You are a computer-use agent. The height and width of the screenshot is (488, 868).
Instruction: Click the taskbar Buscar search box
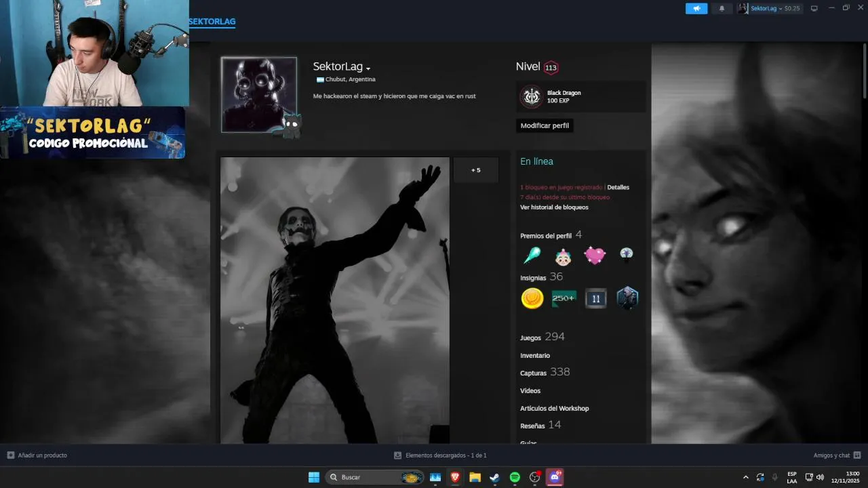pos(374,477)
